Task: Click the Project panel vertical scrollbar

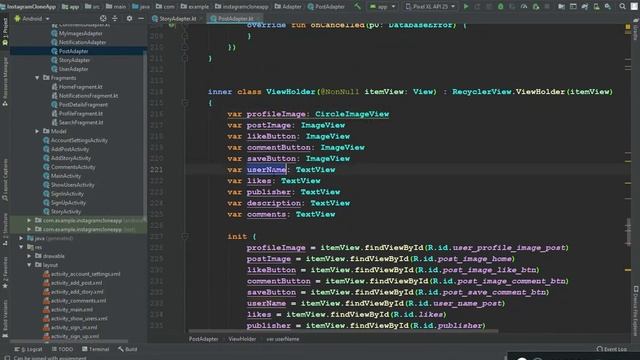Action: [x=144, y=135]
